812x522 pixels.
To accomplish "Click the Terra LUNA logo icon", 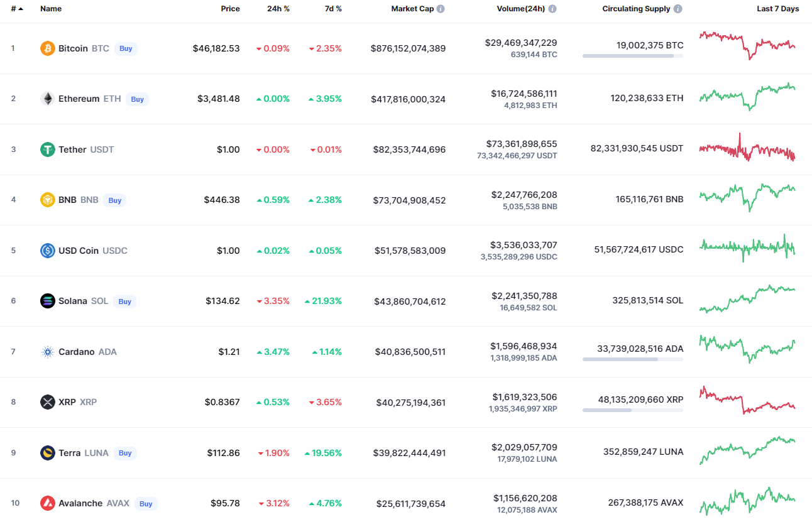I will click(x=48, y=453).
